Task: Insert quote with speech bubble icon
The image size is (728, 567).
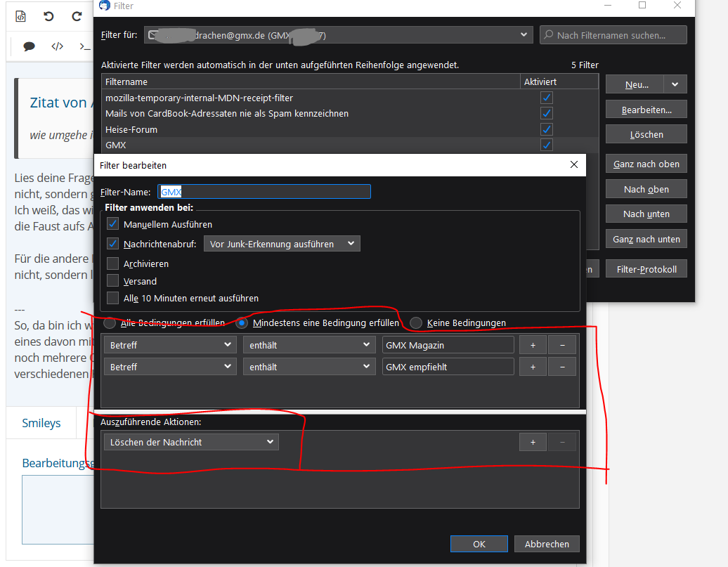Action: pos(29,46)
